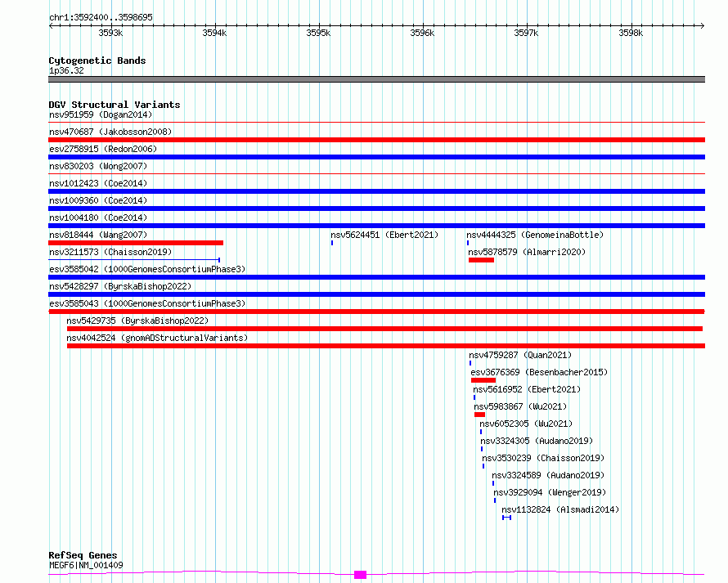Open nsv5624451 (Ebert2021) variant label

tap(384, 235)
